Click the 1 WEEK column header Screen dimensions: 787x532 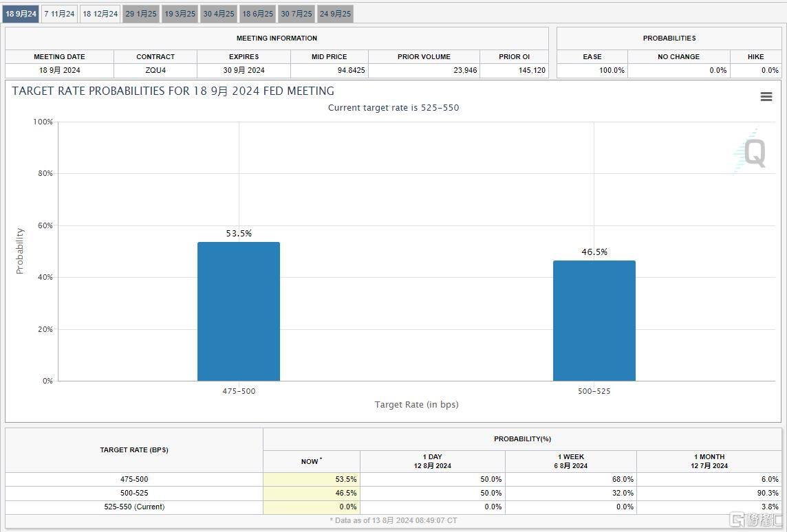(570, 461)
